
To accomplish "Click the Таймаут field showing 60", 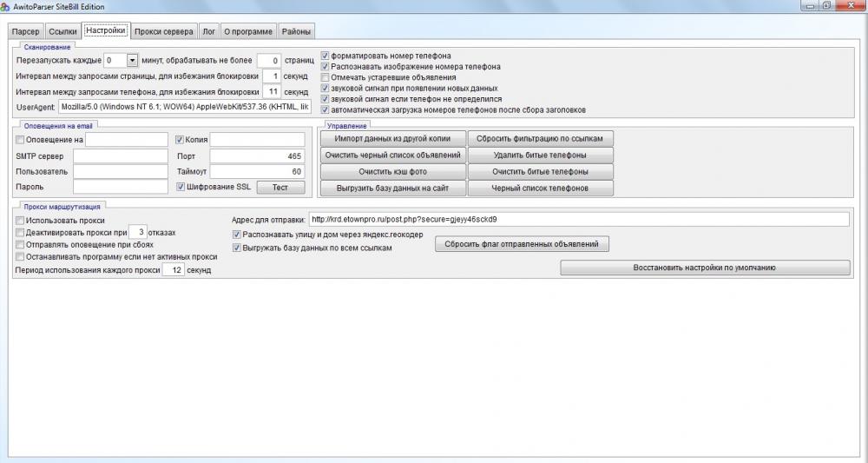I will click(x=257, y=172).
